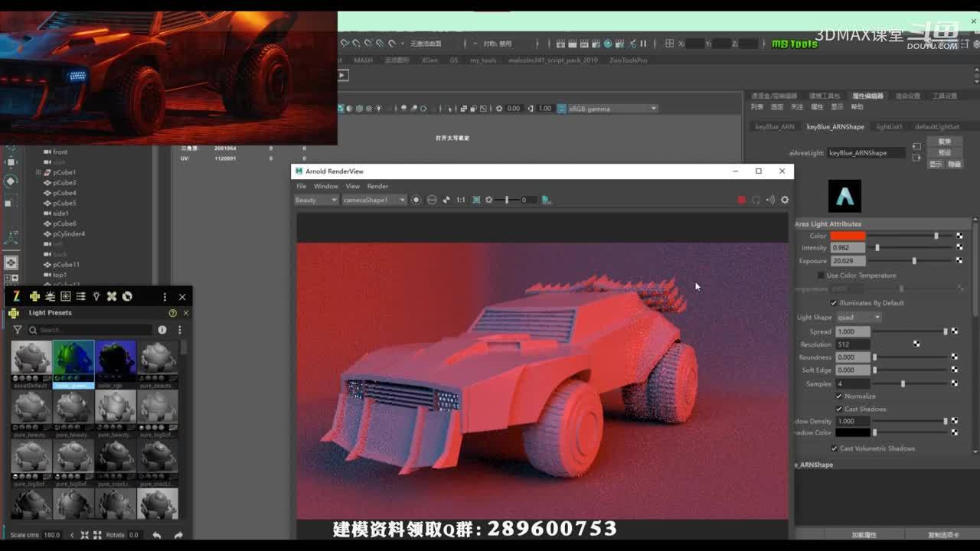Open Arnold RenderView settings gear
Screen dimensions: 980x551
[x=785, y=200]
